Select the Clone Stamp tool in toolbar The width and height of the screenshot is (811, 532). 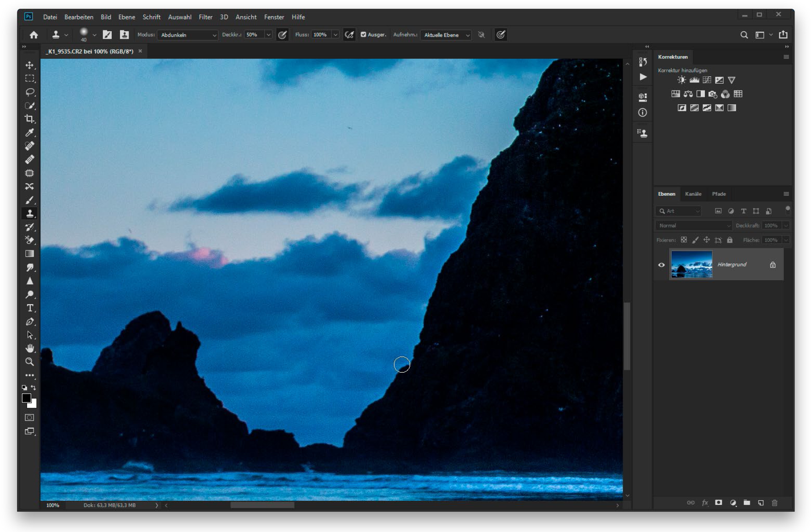[30, 213]
